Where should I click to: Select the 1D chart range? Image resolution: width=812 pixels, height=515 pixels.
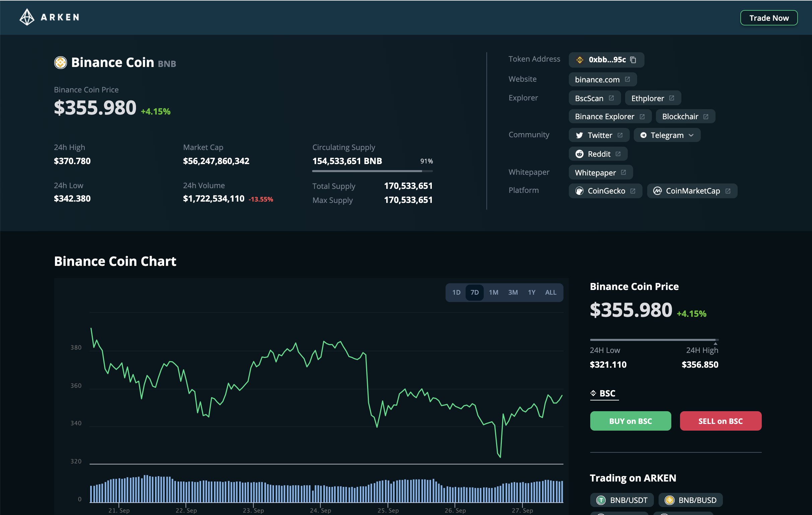[456, 293]
